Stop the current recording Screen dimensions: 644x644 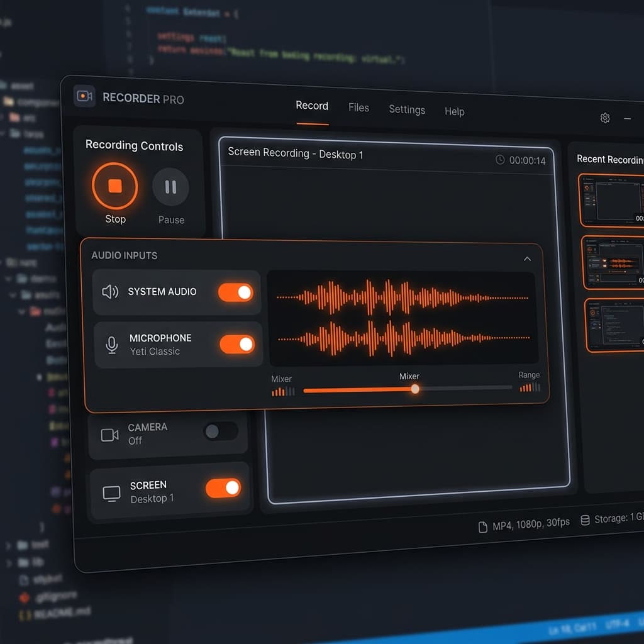(115, 186)
